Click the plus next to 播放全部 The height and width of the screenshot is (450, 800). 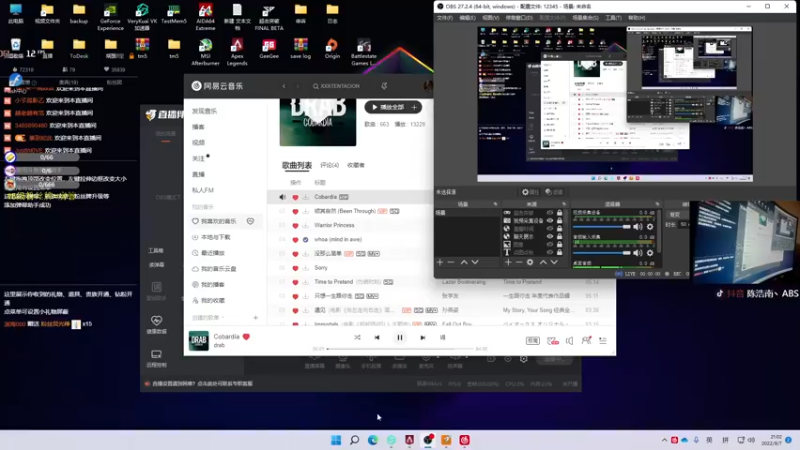(x=415, y=107)
